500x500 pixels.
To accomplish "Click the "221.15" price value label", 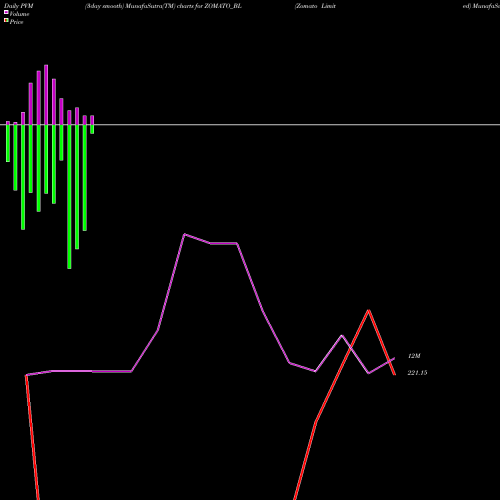I will pyautogui.click(x=417, y=373).
